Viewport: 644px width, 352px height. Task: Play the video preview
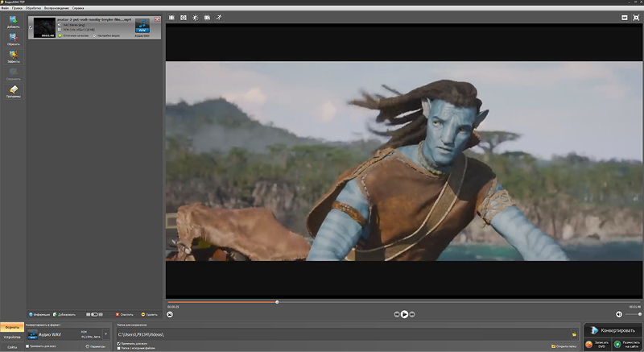[405, 314]
